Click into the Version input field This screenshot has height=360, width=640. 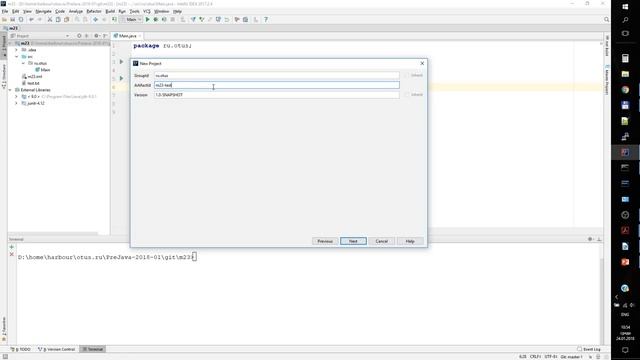pos(277,95)
